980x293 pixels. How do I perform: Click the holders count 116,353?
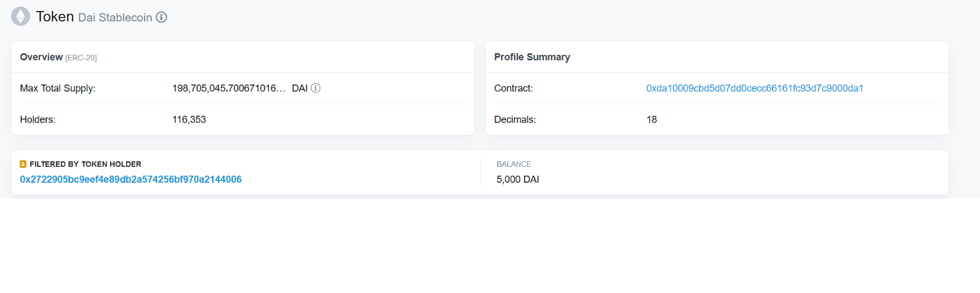pos(189,120)
